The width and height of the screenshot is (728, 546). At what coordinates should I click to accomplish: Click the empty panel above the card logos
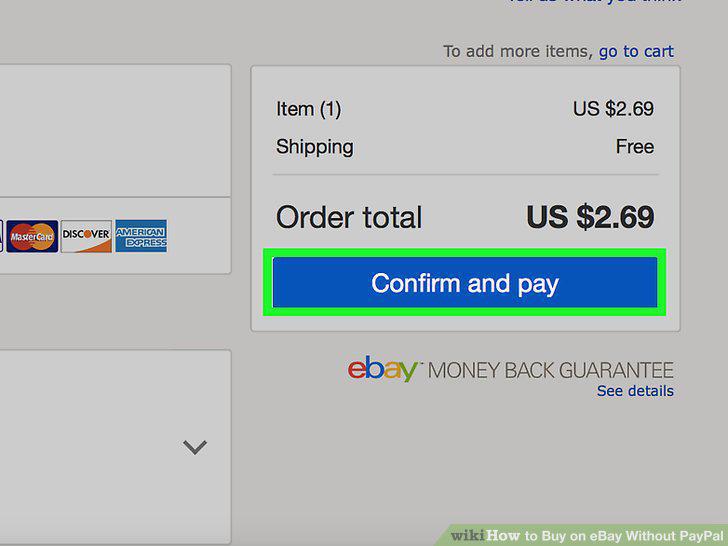click(x=115, y=130)
